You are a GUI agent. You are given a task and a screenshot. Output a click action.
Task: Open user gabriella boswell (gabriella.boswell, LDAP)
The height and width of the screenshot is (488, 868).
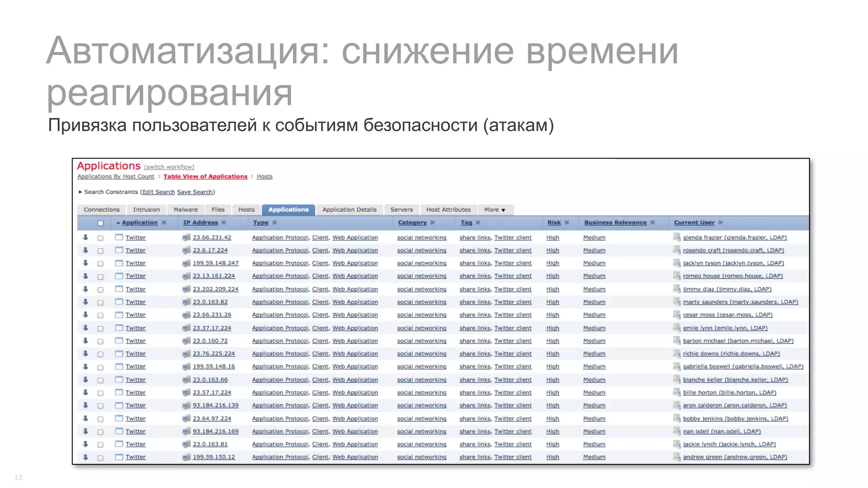click(x=743, y=366)
